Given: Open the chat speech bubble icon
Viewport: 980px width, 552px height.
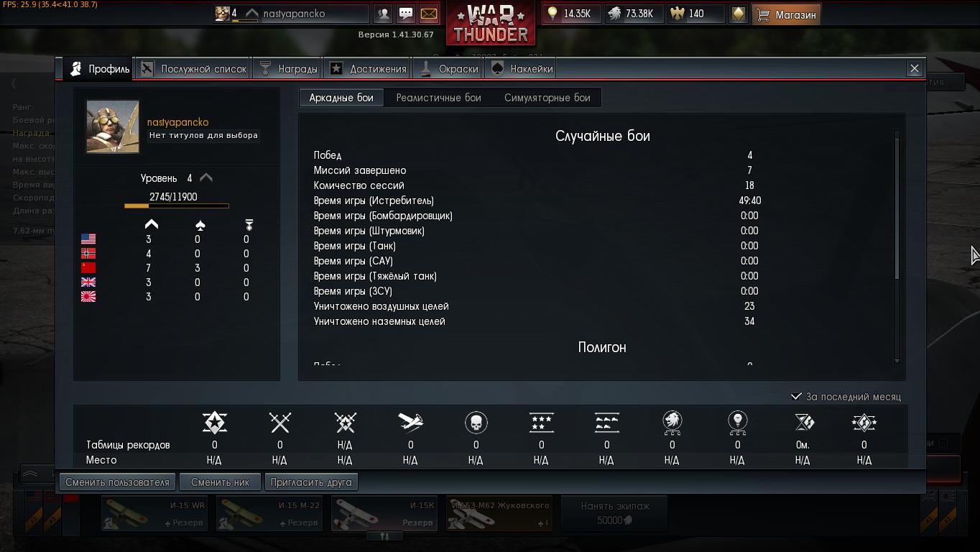Looking at the screenshot, I should point(406,14).
